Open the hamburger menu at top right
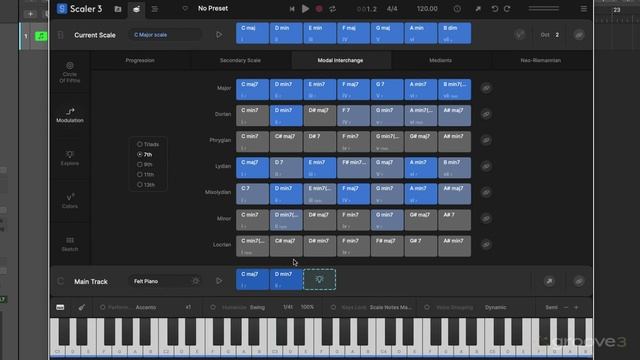 [x=584, y=9]
